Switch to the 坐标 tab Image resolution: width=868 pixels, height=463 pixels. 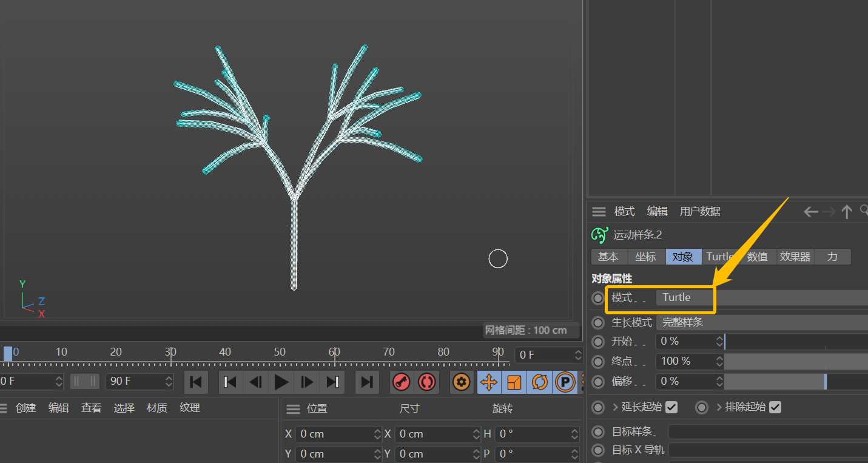click(645, 257)
